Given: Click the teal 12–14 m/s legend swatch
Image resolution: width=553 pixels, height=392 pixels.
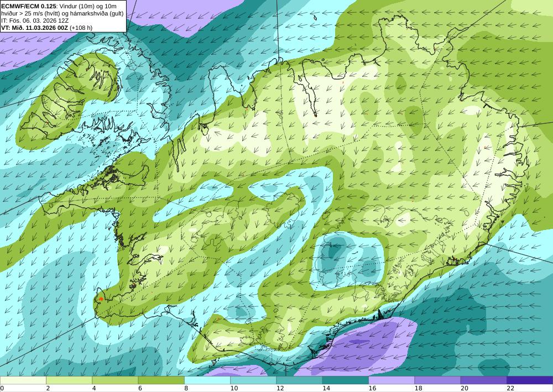Looking at the screenshot, I should [299, 380].
